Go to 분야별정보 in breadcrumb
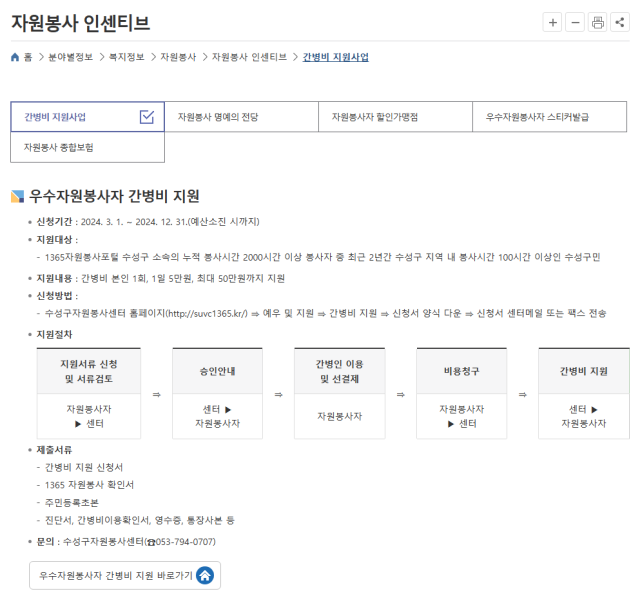The height and width of the screenshot is (596, 640). coord(70,57)
